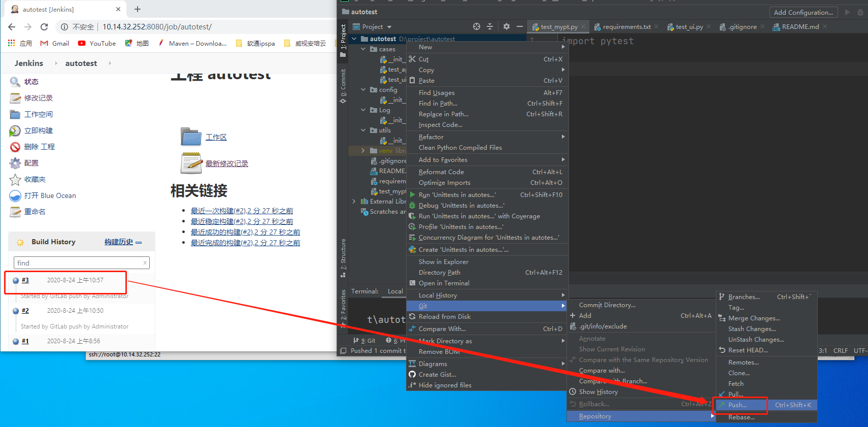This screenshot has width=868, height=427.
Task: Click the red delete project icon in Jenkins
Action: click(x=15, y=147)
